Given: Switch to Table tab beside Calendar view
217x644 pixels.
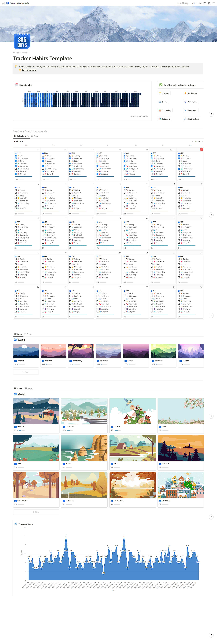Looking at the screenshot, I should click(x=35, y=136).
